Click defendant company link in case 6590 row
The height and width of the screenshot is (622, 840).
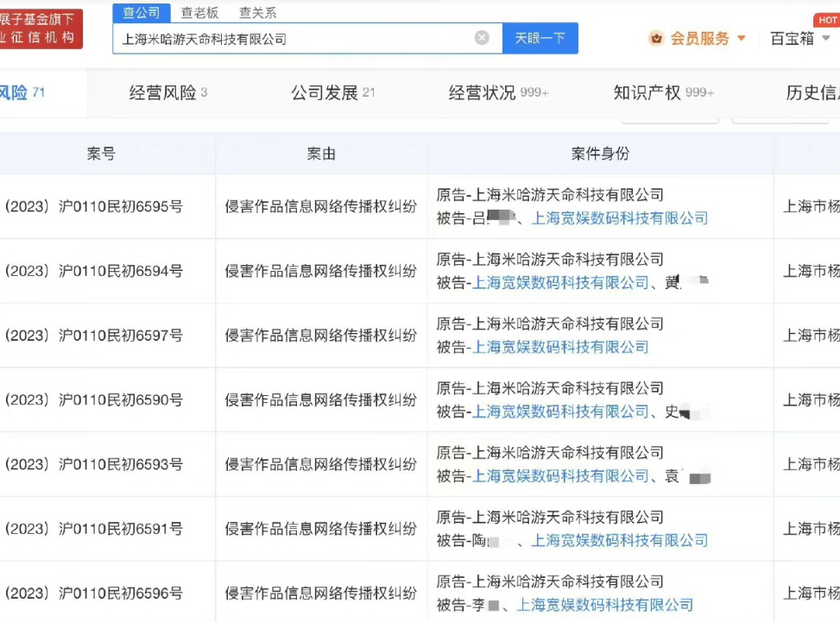coord(560,412)
